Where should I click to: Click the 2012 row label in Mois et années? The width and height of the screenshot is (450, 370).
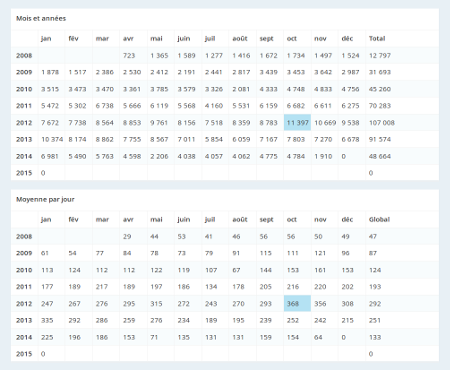point(24,123)
